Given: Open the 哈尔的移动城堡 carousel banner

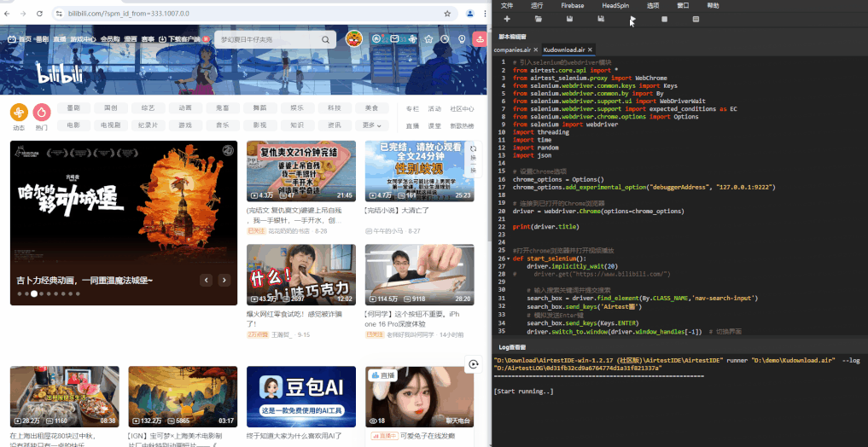Looking at the screenshot, I should pyautogui.click(x=124, y=223).
